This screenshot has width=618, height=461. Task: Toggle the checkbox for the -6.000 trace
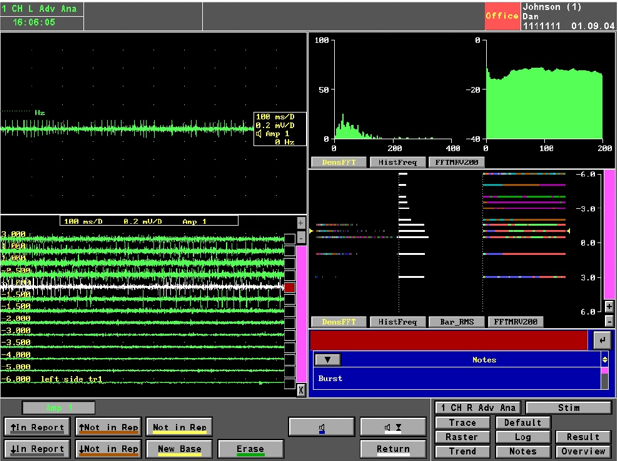(290, 383)
